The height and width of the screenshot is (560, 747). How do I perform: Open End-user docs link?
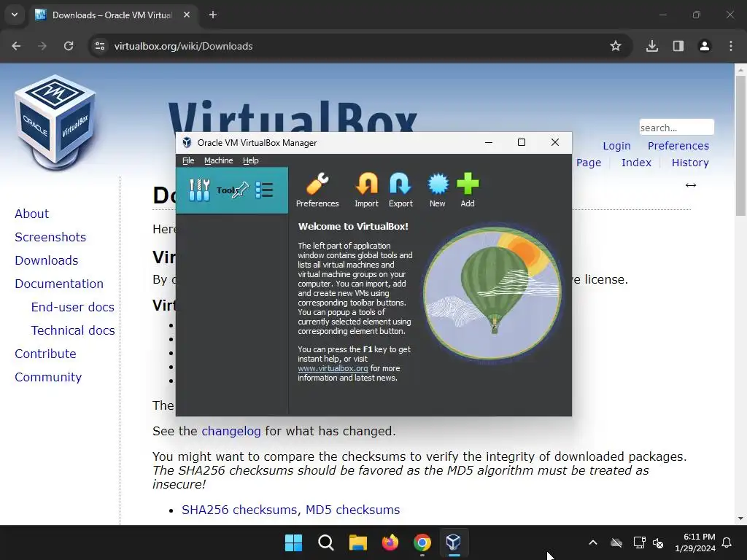[x=73, y=307]
